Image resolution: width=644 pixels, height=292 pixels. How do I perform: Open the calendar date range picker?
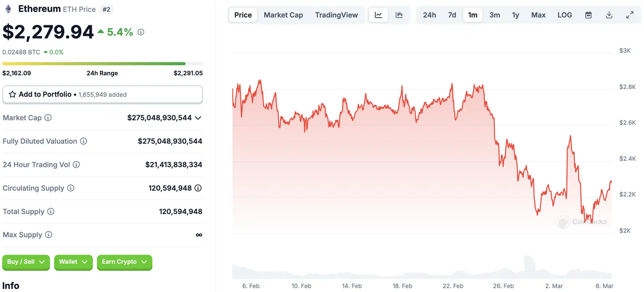click(x=588, y=15)
